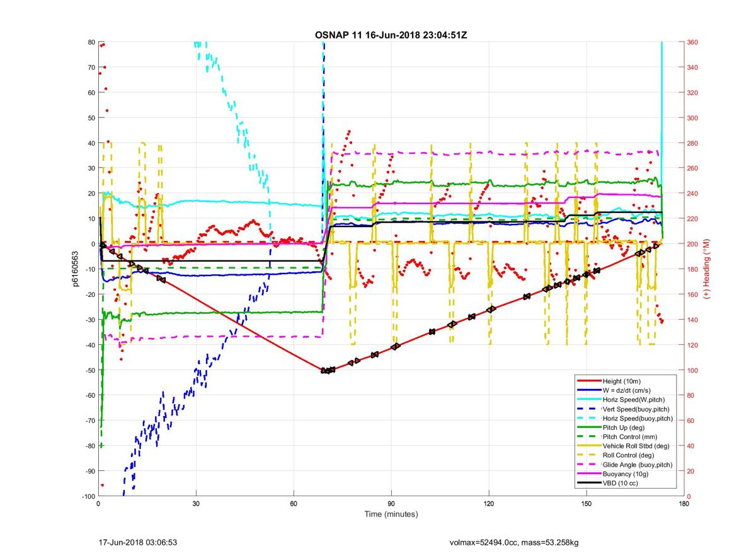Click the 160 tick on the heading axis
The width and height of the screenshot is (756, 558).
coord(693,294)
